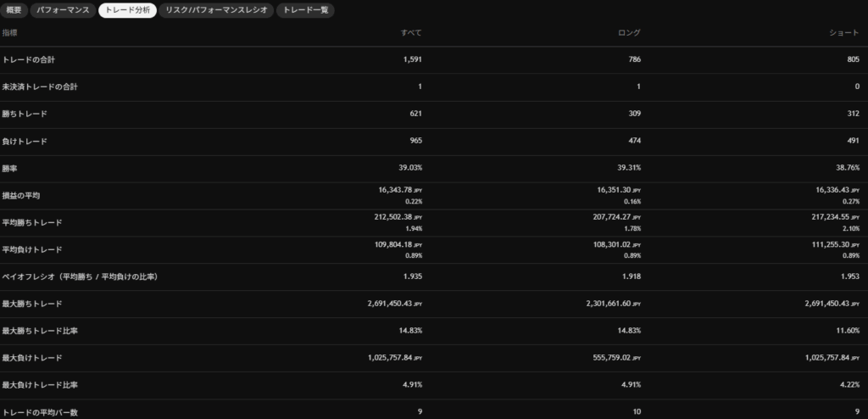The image size is (868, 419).
Task: Select the 未決済トレードの合計 row label
Action: coord(40,87)
